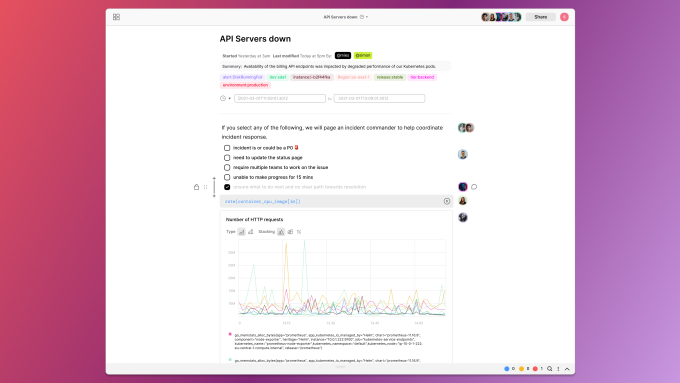Click the query code cell text

click(x=263, y=201)
